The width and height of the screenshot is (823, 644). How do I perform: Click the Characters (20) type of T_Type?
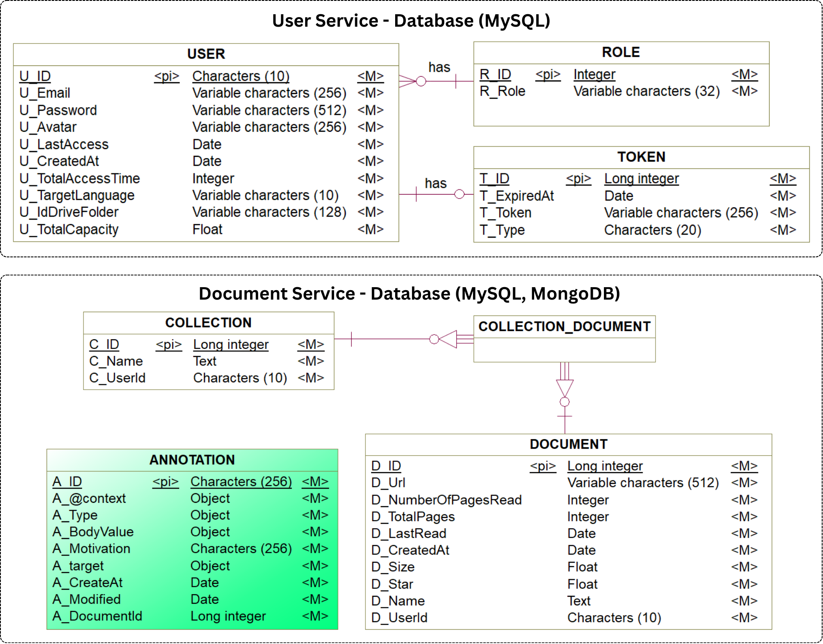point(653,230)
